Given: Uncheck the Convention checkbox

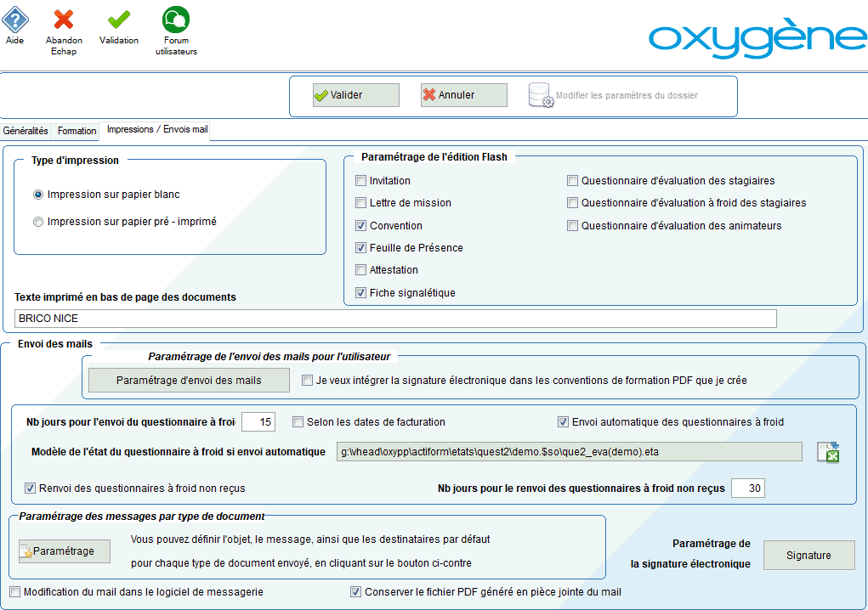Looking at the screenshot, I should pos(361,226).
